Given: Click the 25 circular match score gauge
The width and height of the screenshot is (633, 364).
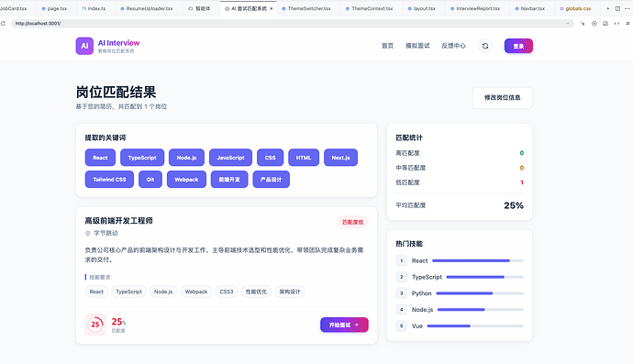Looking at the screenshot, I should tap(95, 325).
